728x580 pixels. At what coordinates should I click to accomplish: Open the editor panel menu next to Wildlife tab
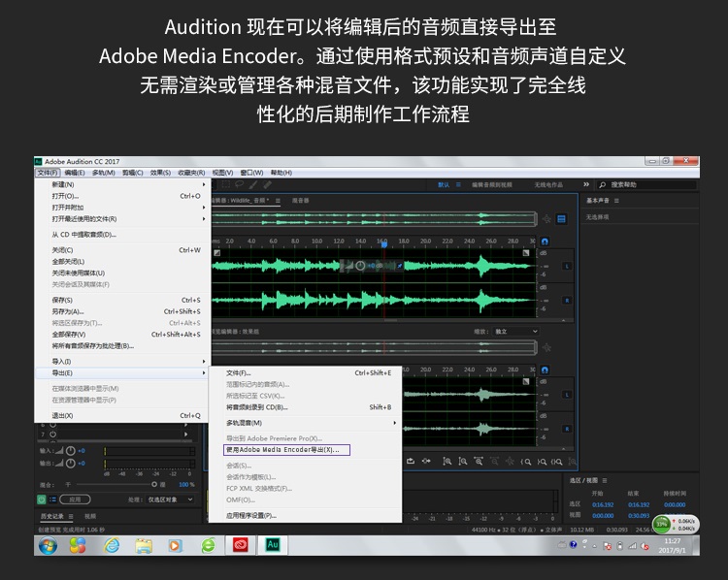(x=278, y=201)
